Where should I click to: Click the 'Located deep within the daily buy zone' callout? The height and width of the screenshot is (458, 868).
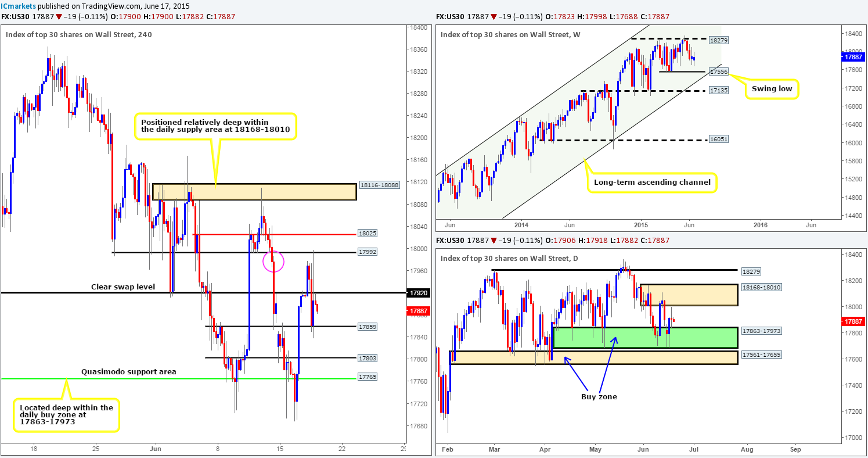[66, 415]
